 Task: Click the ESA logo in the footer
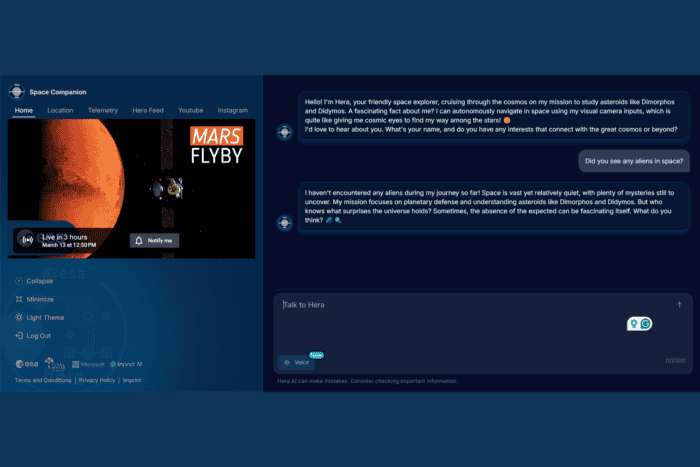(x=27, y=364)
